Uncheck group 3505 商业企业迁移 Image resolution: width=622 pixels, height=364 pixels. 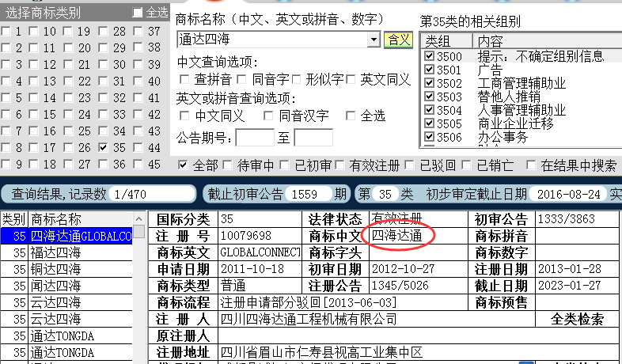point(429,123)
